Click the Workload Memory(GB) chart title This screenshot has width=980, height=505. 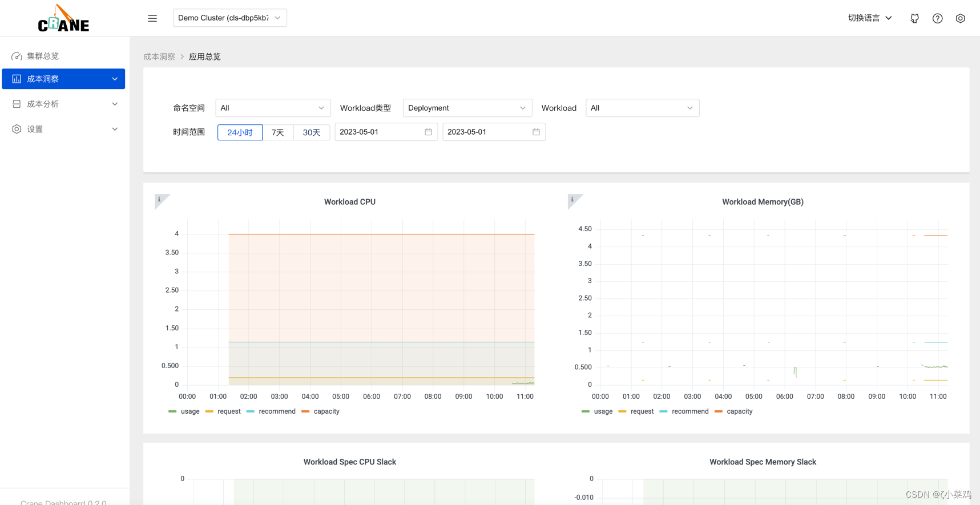click(763, 202)
